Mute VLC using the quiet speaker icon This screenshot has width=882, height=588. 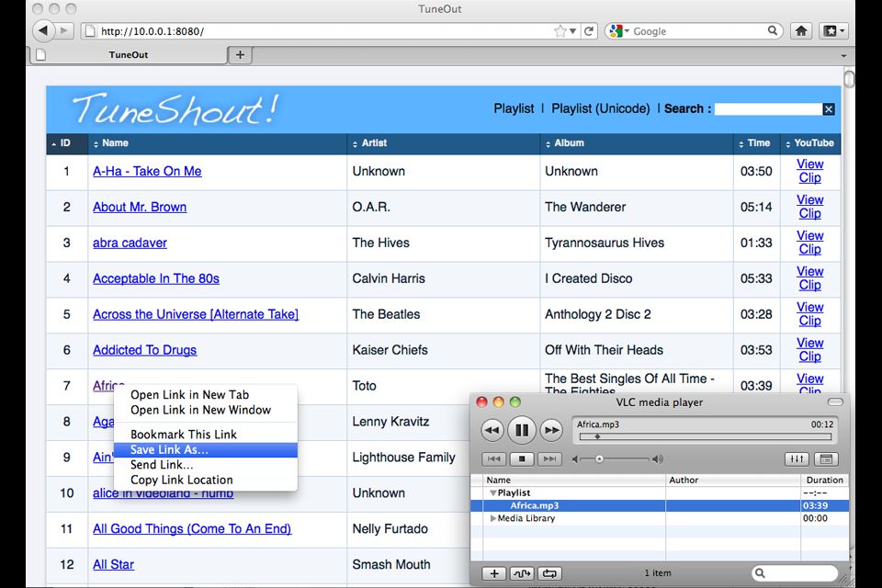click(575, 459)
